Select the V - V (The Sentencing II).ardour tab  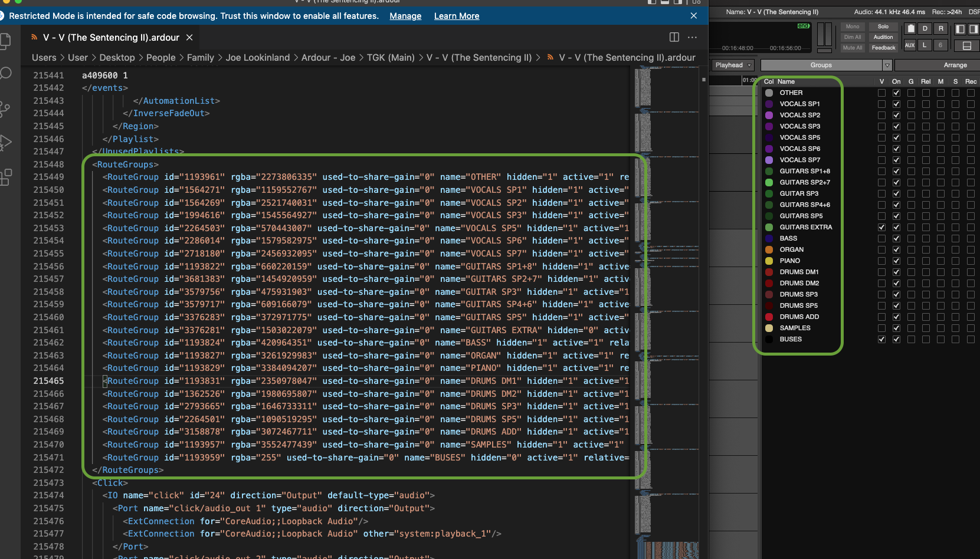[x=111, y=38]
